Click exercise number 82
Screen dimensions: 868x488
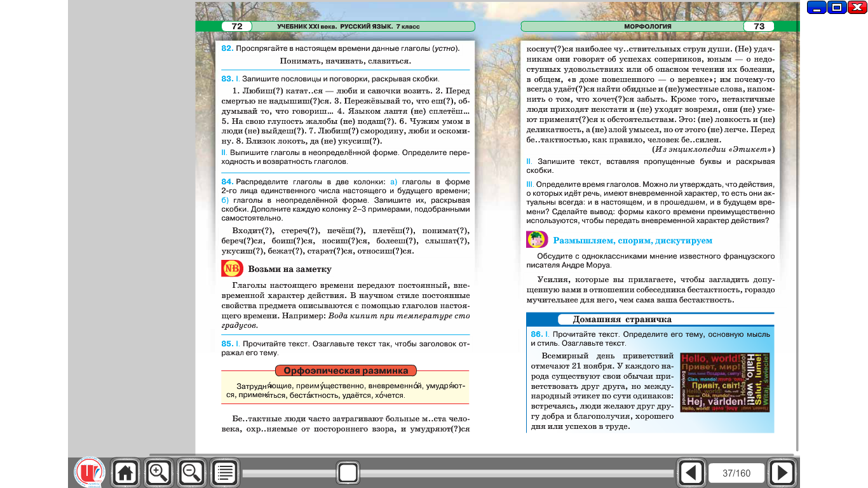(x=227, y=48)
